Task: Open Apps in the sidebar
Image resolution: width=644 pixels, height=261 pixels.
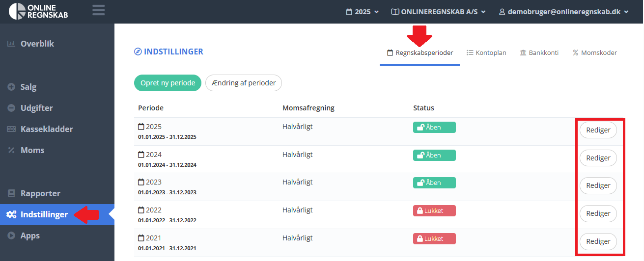Action: [30, 235]
